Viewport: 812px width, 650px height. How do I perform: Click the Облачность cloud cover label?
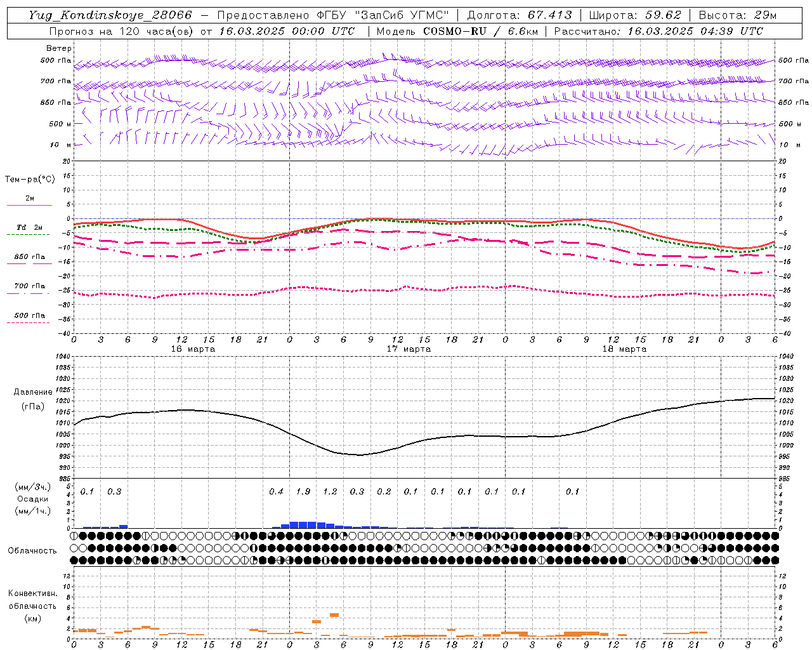32,551
